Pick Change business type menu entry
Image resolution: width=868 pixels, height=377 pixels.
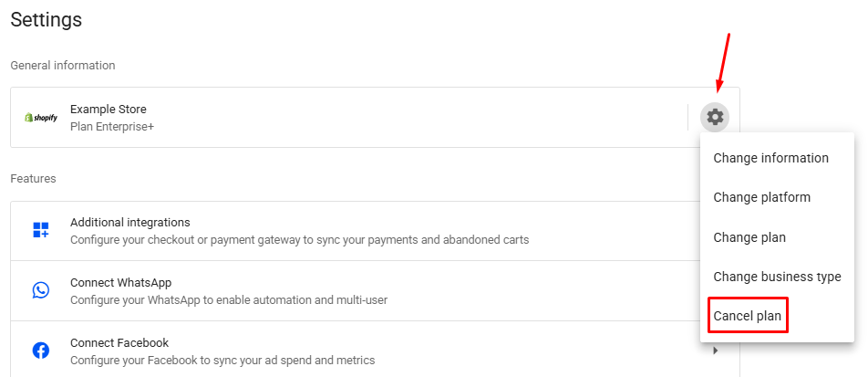point(777,277)
